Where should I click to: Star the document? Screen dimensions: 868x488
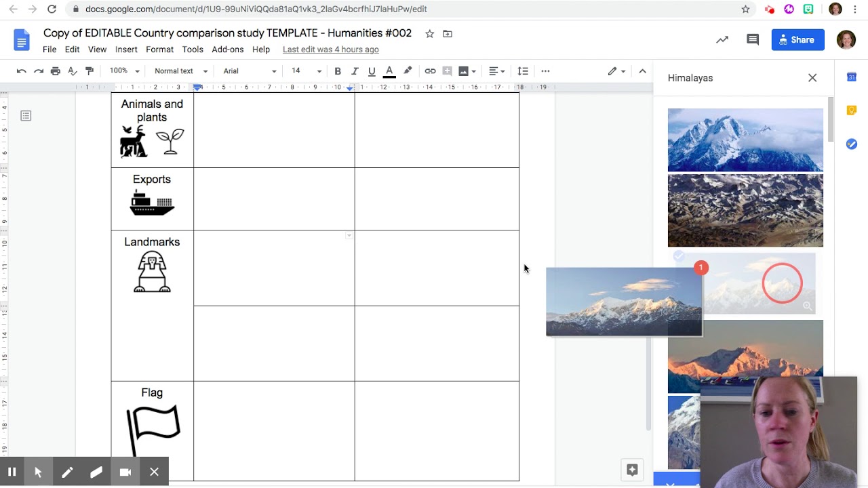(x=429, y=33)
